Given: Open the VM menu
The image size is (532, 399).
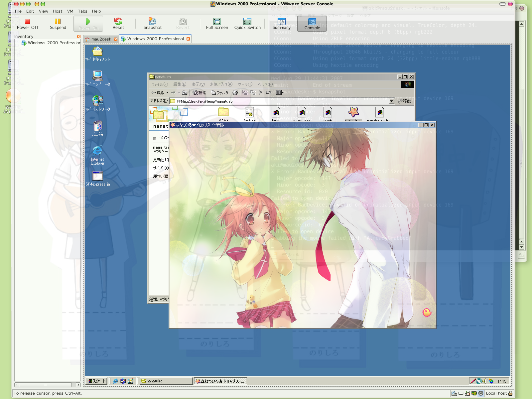Looking at the screenshot, I should tap(70, 11).
